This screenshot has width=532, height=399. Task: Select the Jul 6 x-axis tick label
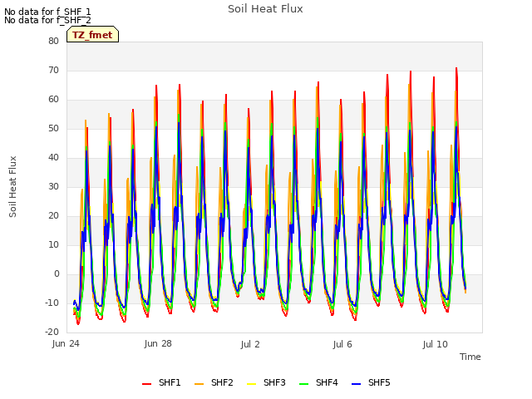click(x=342, y=344)
